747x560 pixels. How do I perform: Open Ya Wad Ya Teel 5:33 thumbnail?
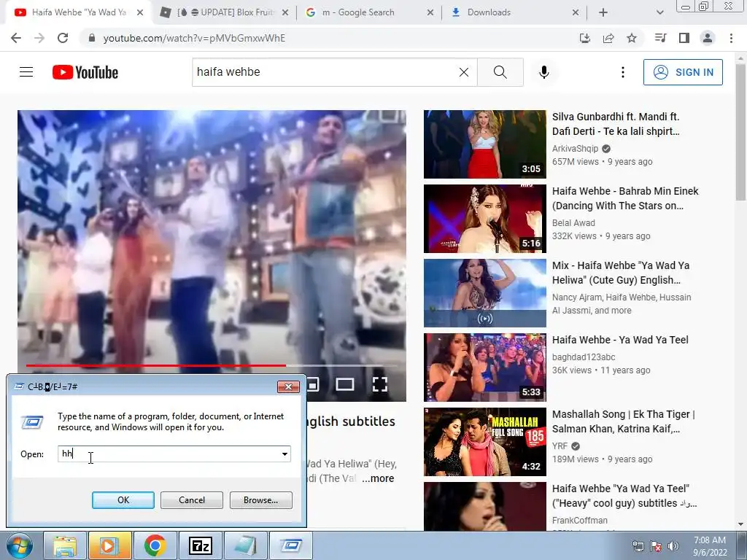pyautogui.click(x=484, y=367)
